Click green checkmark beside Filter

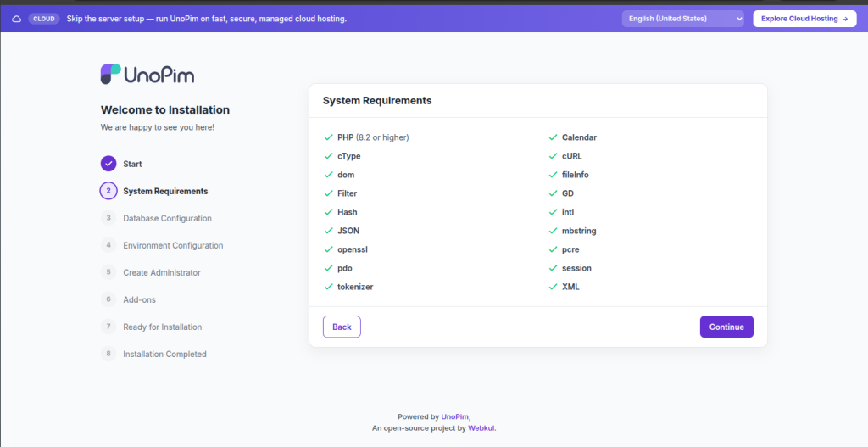coord(328,193)
